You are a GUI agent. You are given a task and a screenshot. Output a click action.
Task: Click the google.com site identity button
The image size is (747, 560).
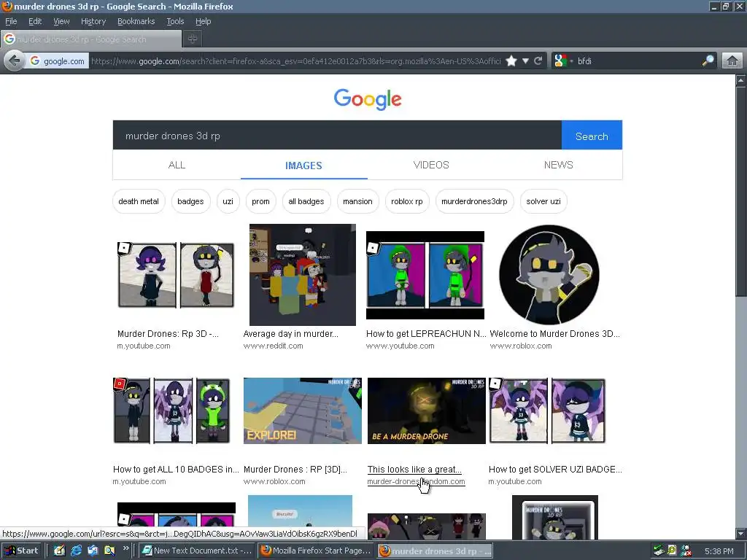pyautogui.click(x=57, y=61)
